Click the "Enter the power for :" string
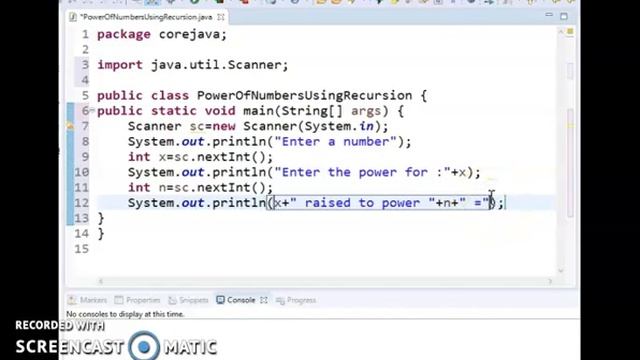Screen dimensions: 640x360 [x=362, y=172]
